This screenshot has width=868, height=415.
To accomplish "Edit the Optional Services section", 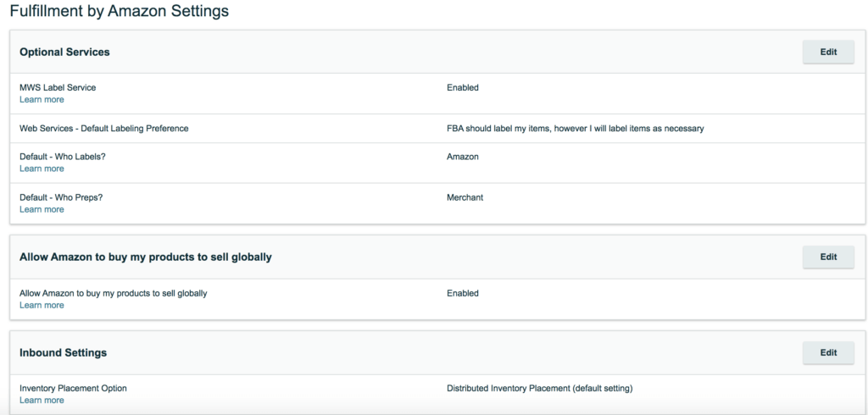I will [x=828, y=52].
